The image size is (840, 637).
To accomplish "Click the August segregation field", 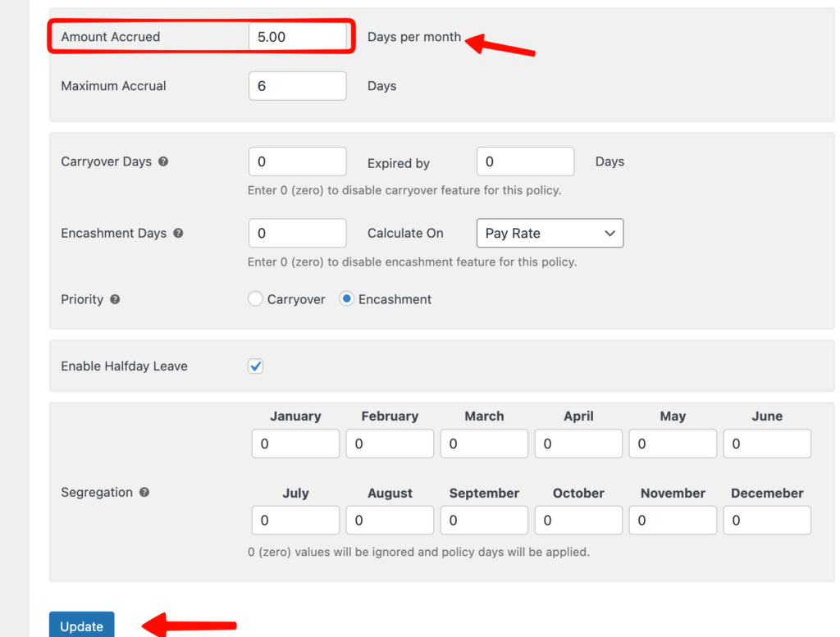I will click(x=390, y=521).
